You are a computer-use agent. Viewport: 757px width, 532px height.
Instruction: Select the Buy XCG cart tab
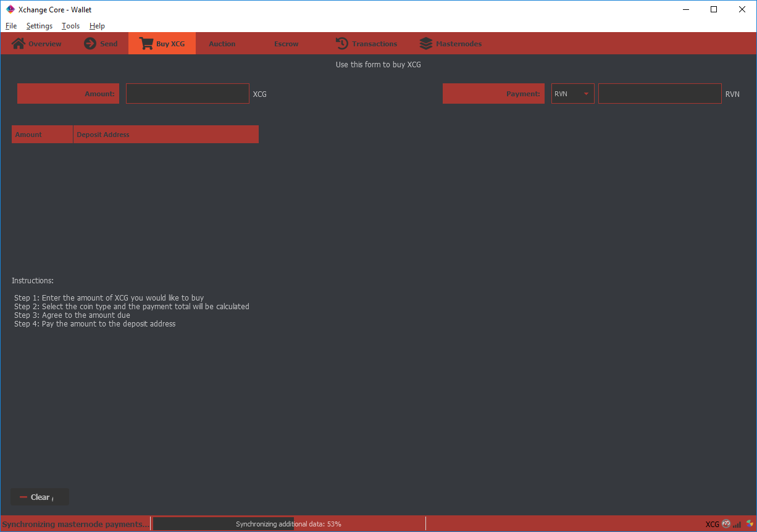click(162, 44)
